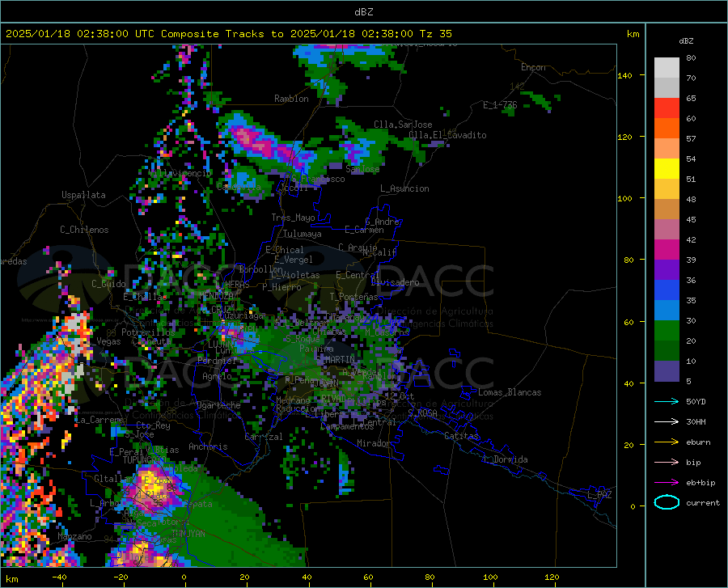Viewport: 728px width, 588px height.
Task: Click the km label at bottom-left axis corner
Action: pyautogui.click(x=11, y=579)
